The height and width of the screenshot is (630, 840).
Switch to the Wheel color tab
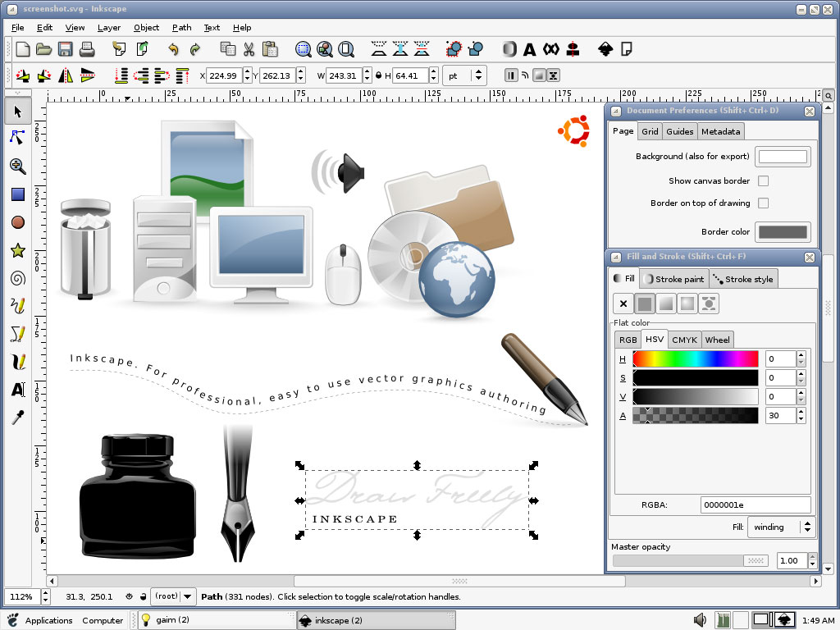(x=717, y=340)
